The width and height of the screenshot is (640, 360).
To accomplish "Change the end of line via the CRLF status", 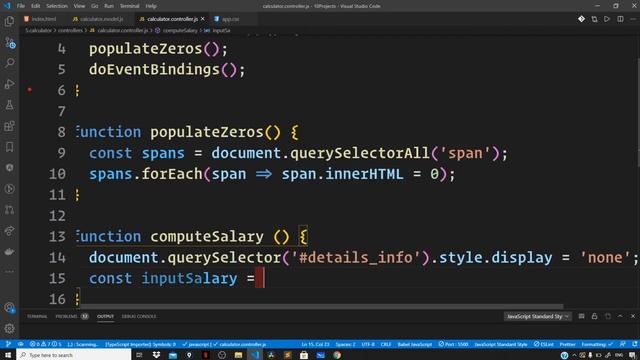I will (x=386, y=344).
